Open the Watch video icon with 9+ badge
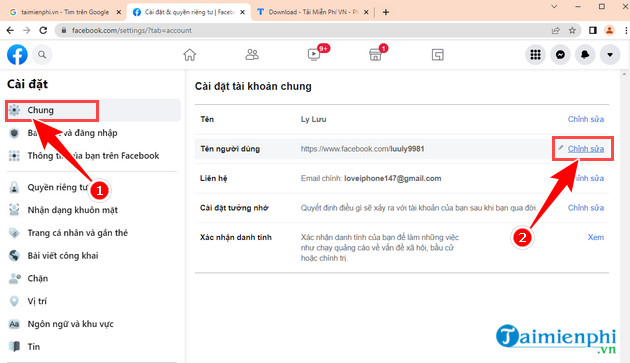630x363 pixels. click(314, 55)
